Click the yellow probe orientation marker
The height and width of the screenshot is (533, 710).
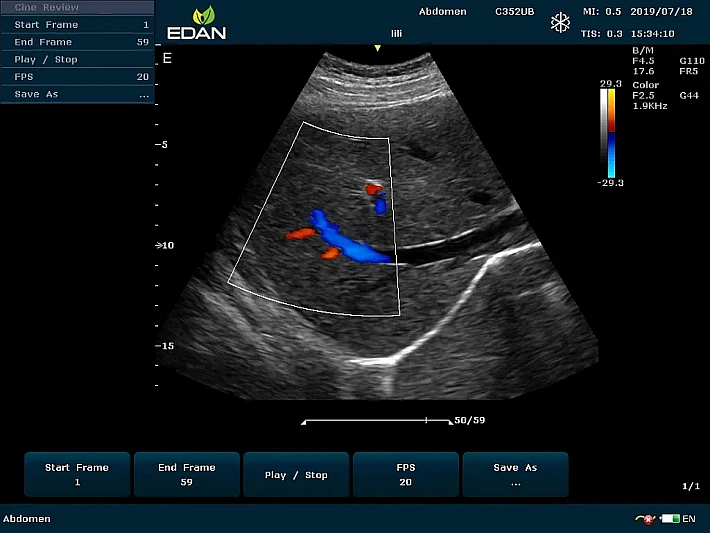pyautogui.click(x=377, y=48)
